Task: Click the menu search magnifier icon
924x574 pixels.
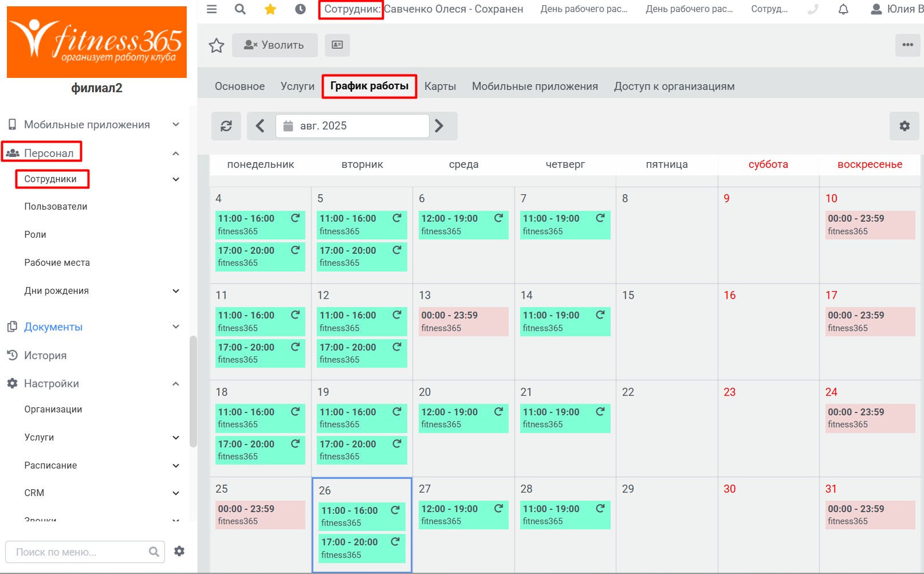Action: (x=154, y=552)
